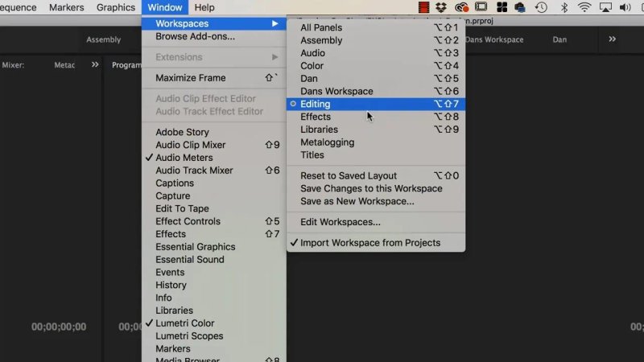Open Capture panel
The image size is (644, 362).
point(213,195)
